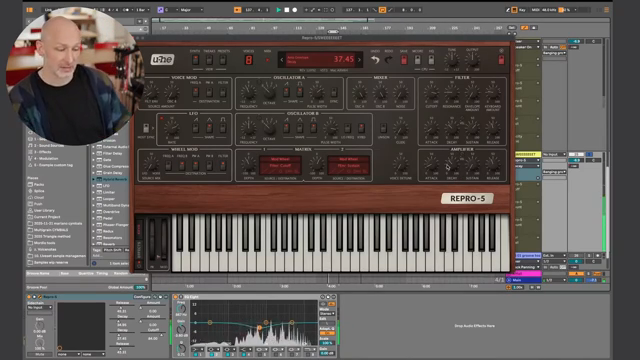This screenshot has width=640, height=360.
Task: Open Packs in Places sidebar
Action: click(x=39, y=184)
